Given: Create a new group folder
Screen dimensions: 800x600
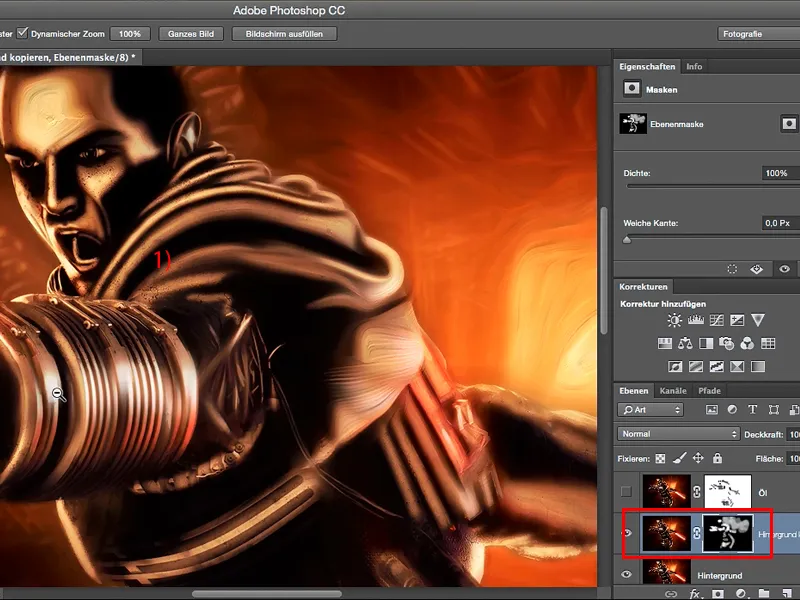Looking at the screenshot, I should pos(764,593).
